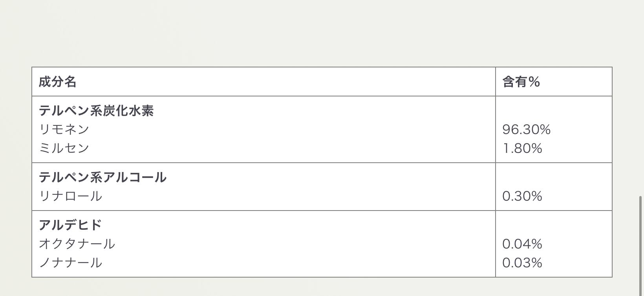Click the blank page area above the table
This screenshot has width=644, height=296.
(314, 33)
